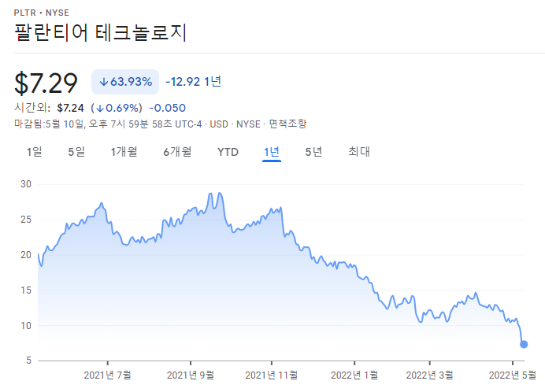
Task: Click the $7.29 current price
Action: (46, 83)
